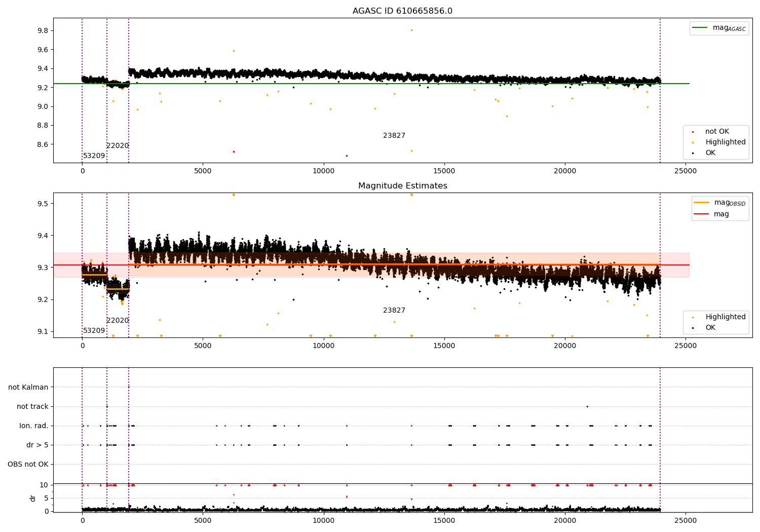The image size is (760, 532).
Task: Click the '22020' annotation in the top plot
Action: (x=118, y=146)
